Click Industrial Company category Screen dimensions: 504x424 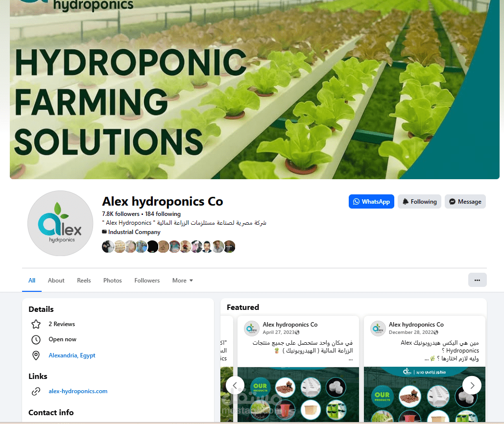tap(134, 232)
